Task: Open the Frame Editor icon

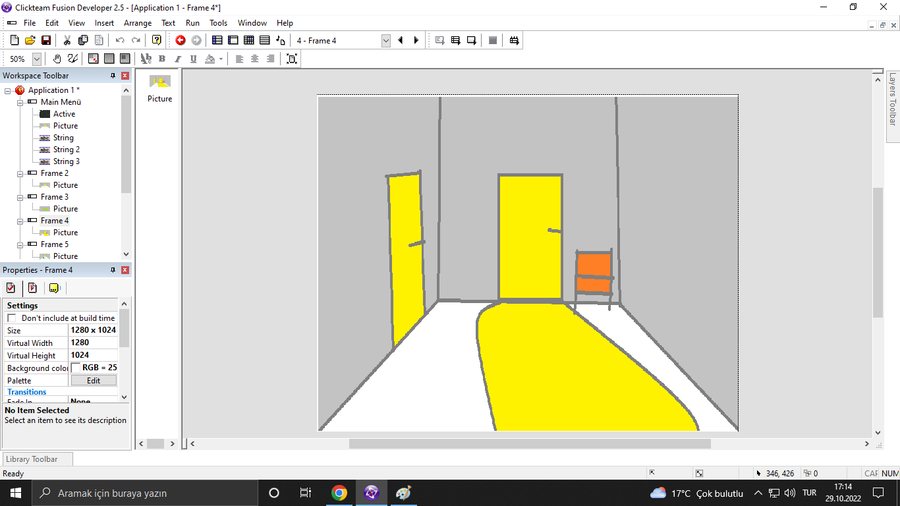Action: [x=233, y=40]
